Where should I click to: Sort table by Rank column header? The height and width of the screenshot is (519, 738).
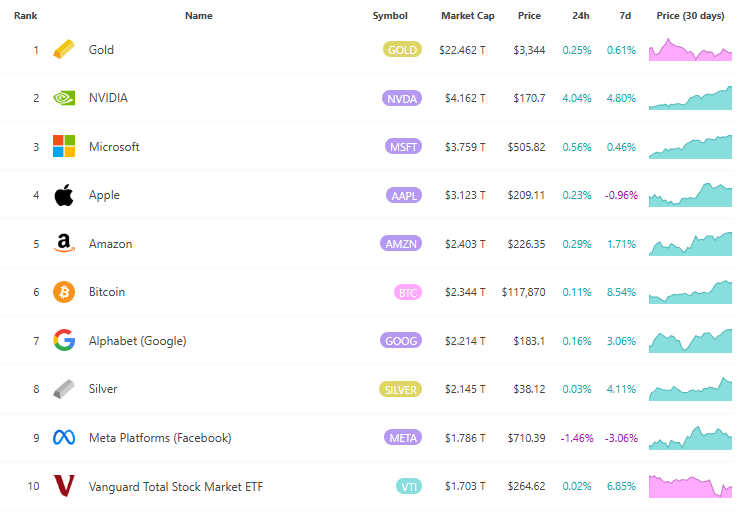pyautogui.click(x=25, y=16)
